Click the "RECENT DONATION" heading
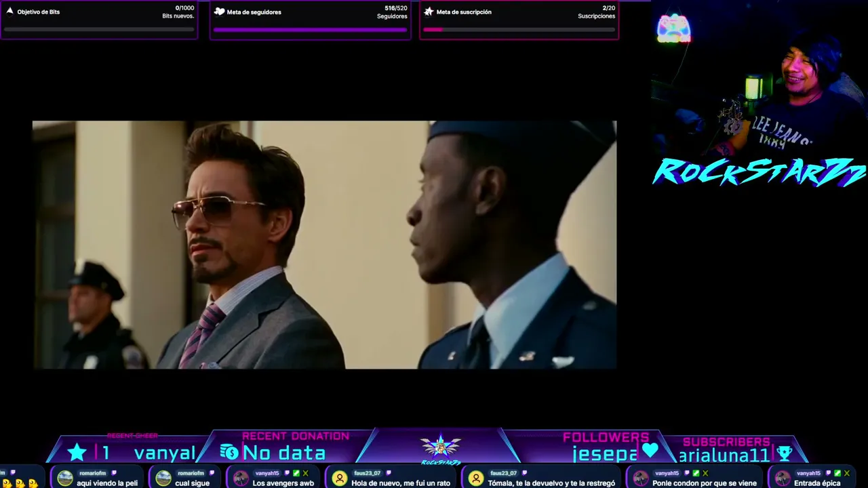Screen dimensions: 868x488 pyautogui.click(x=296, y=436)
